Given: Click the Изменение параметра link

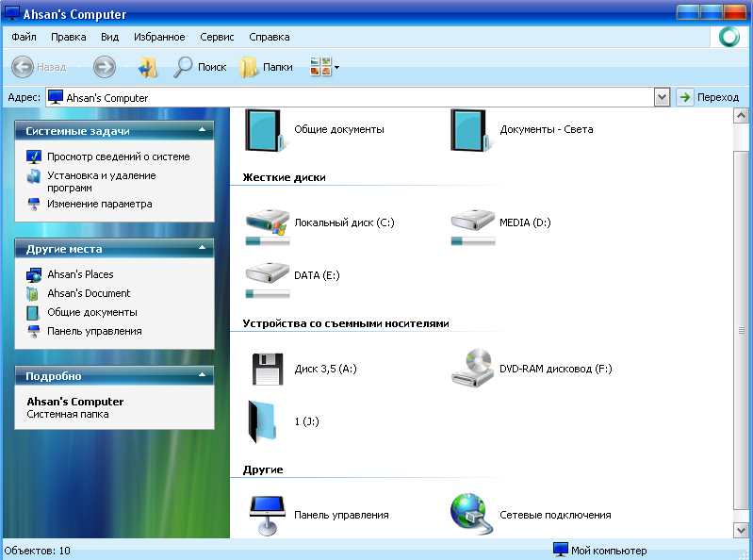Looking at the screenshot, I should click(x=99, y=205).
